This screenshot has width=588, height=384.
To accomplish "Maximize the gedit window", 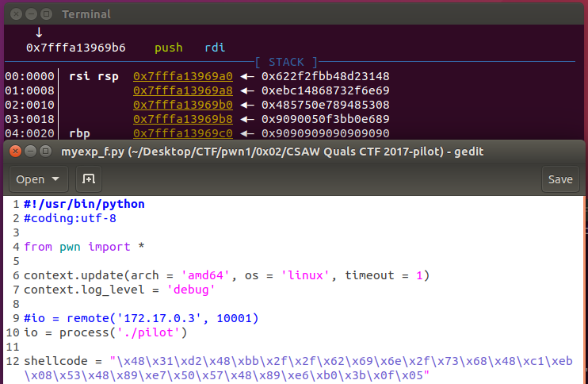I will (45, 152).
